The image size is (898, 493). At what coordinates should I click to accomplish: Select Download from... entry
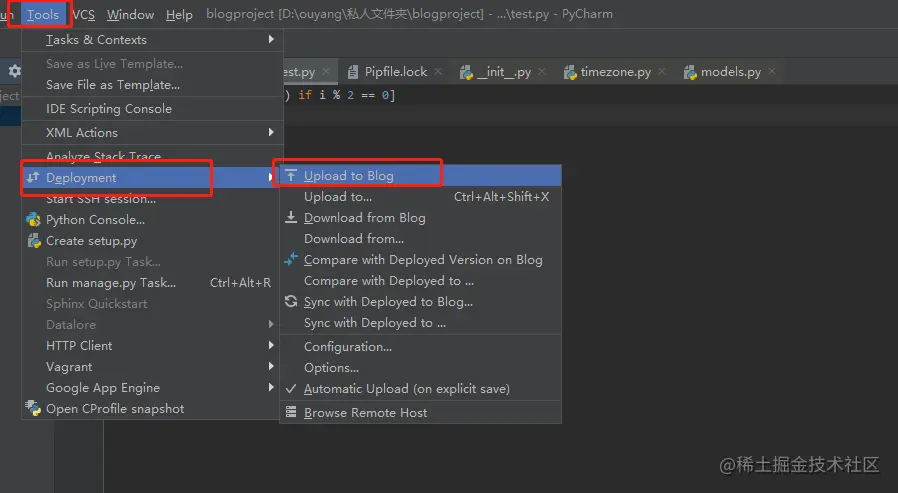click(420, 238)
